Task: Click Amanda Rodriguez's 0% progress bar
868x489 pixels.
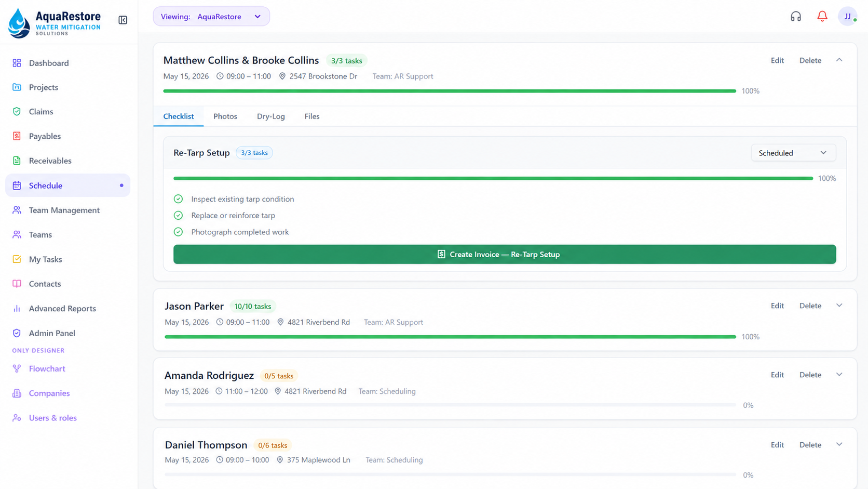Action: coord(450,405)
